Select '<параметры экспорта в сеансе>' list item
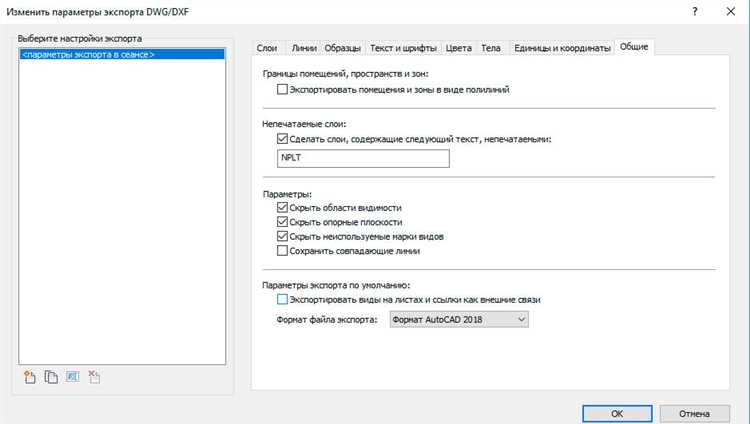The image size is (750, 424). 122,55
